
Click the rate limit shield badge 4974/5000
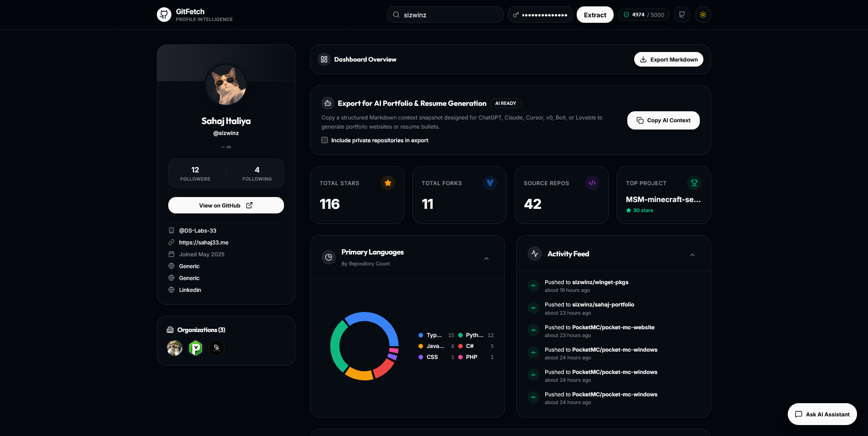pos(644,15)
